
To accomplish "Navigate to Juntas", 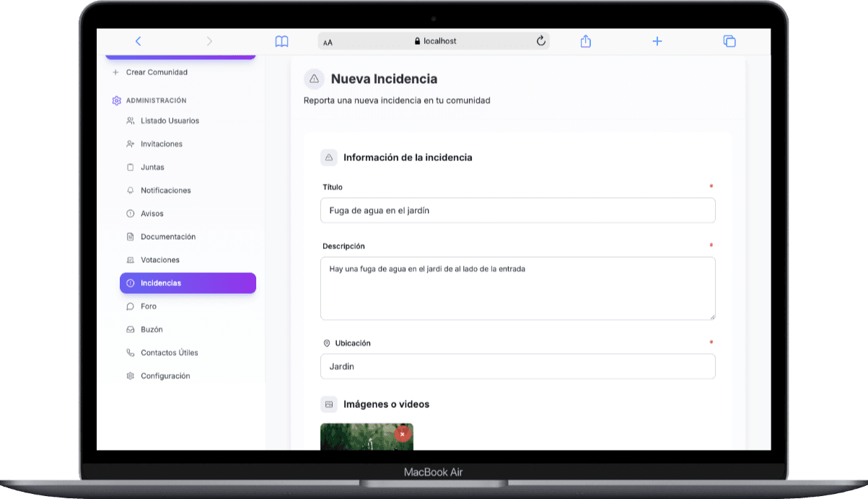I will 152,167.
